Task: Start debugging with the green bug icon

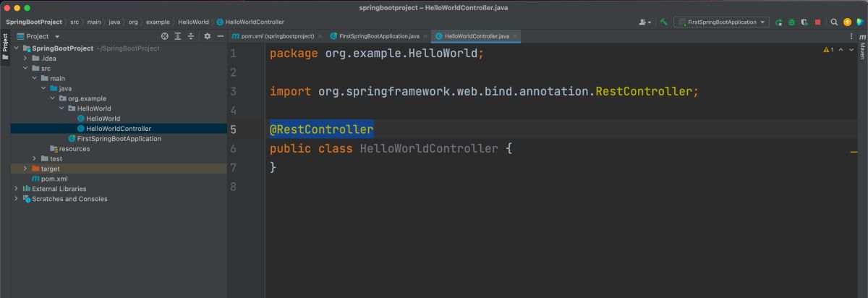Action: click(x=792, y=22)
